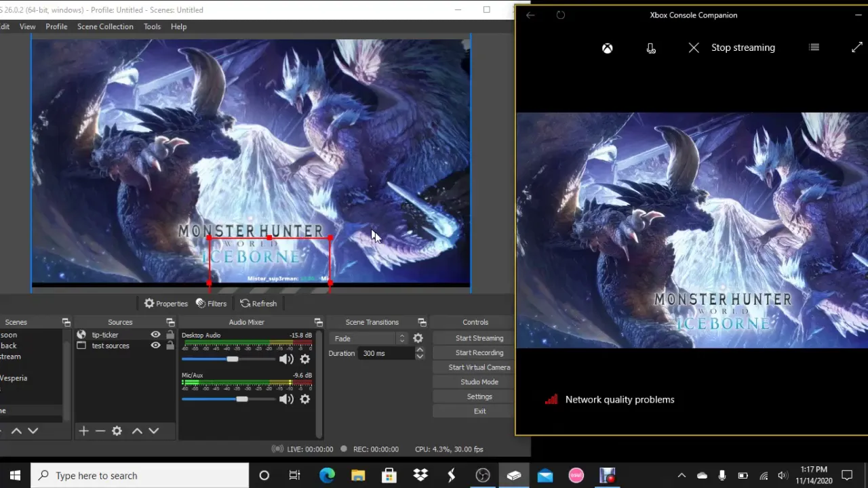Toggle visibility of test sources
Screen dimensions: 868x488
(155, 346)
